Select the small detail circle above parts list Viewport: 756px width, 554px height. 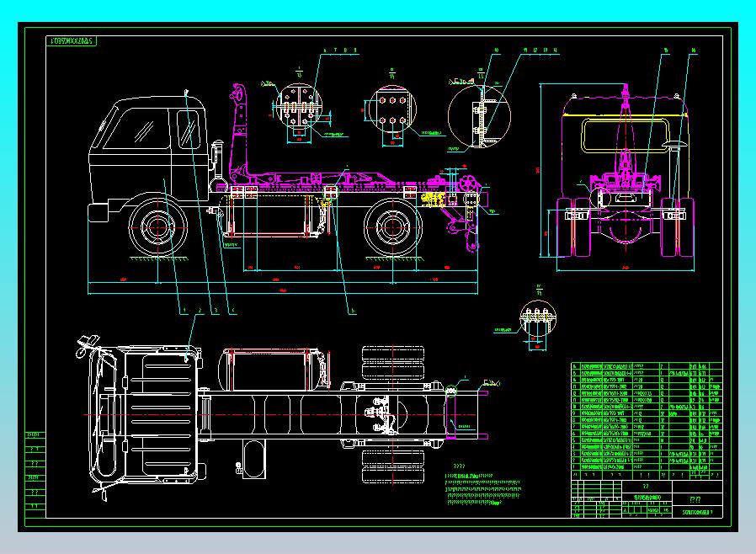click(538, 318)
